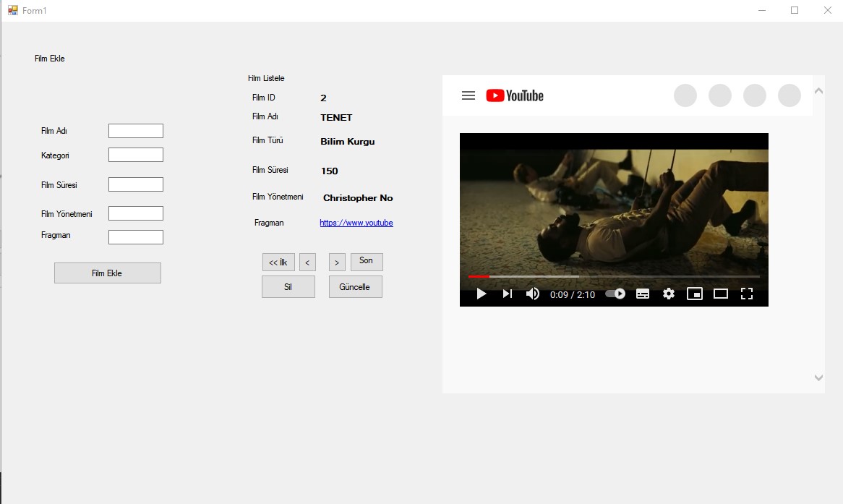Turn on subtitles in video player
Viewport: 843px width, 504px height.
pyautogui.click(x=643, y=294)
